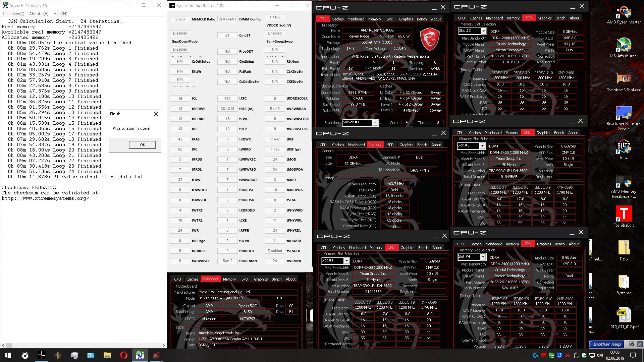Expand Slot #2 memory slot dropdown
The width and height of the screenshot is (644, 362).
pyautogui.click(x=483, y=31)
